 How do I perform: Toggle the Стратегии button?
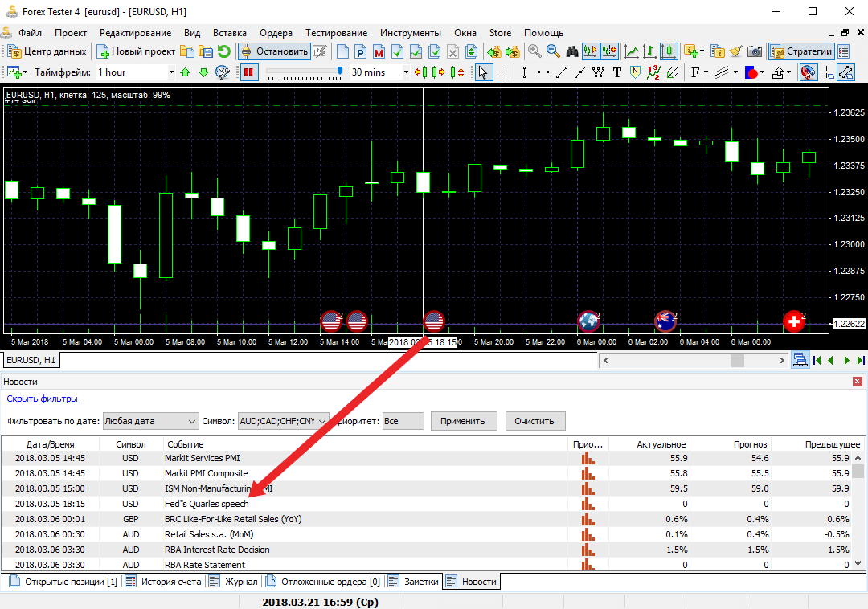coord(801,51)
